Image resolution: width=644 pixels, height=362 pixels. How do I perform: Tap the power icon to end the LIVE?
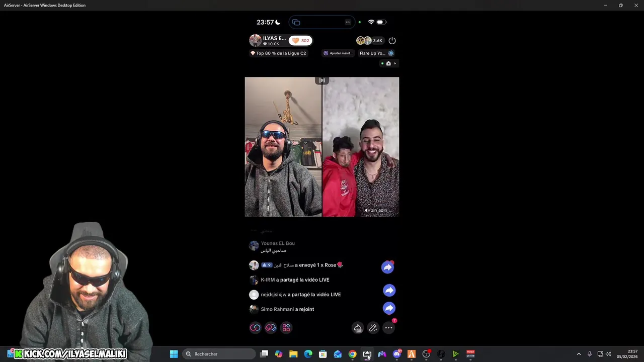point(392,41)
